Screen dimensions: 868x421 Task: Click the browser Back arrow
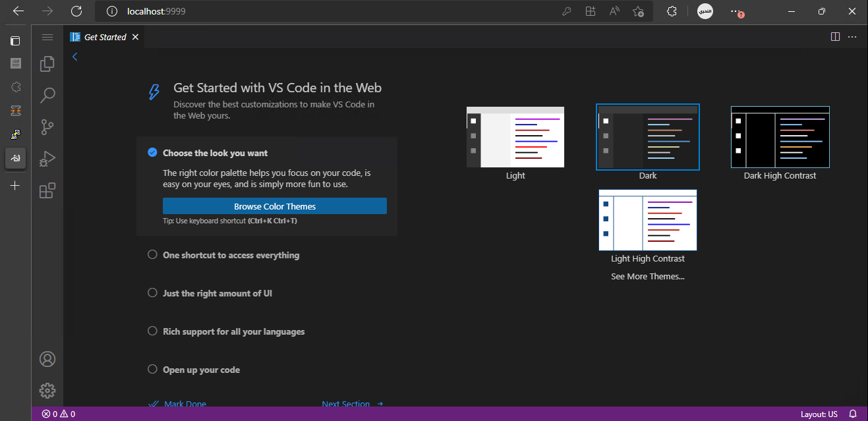18,11
